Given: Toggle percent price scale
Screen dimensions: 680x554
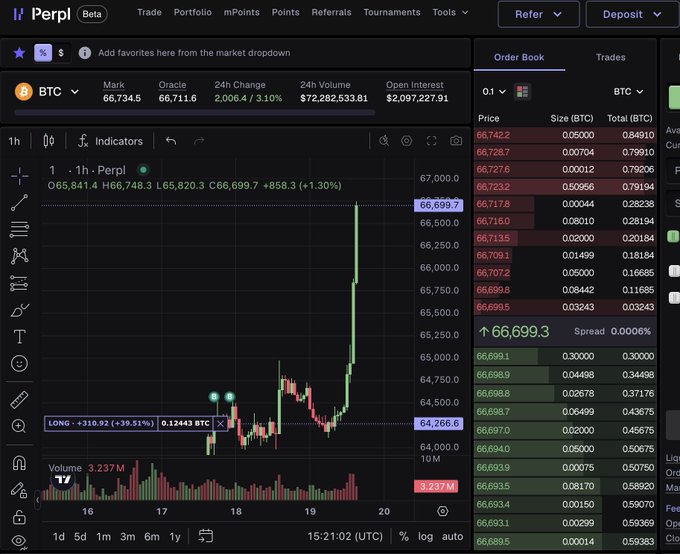Looking at the screenshot, I should tap(404, 537).
